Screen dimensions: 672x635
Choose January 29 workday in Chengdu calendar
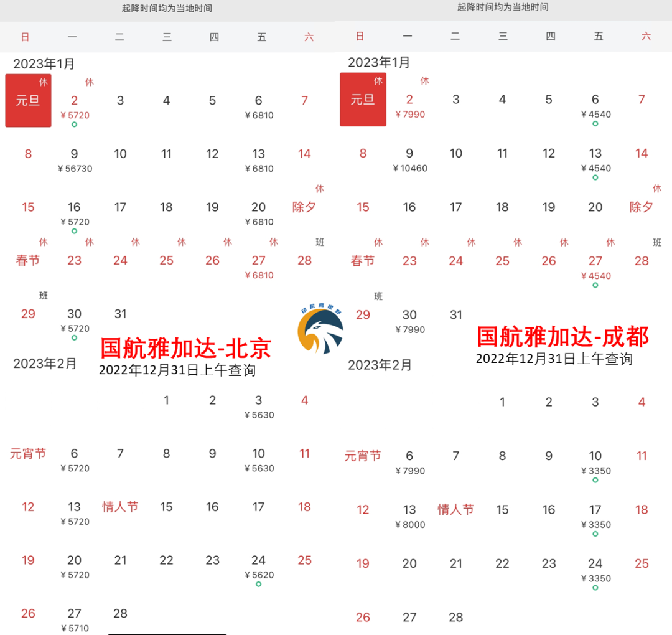[x=363, y=315]
